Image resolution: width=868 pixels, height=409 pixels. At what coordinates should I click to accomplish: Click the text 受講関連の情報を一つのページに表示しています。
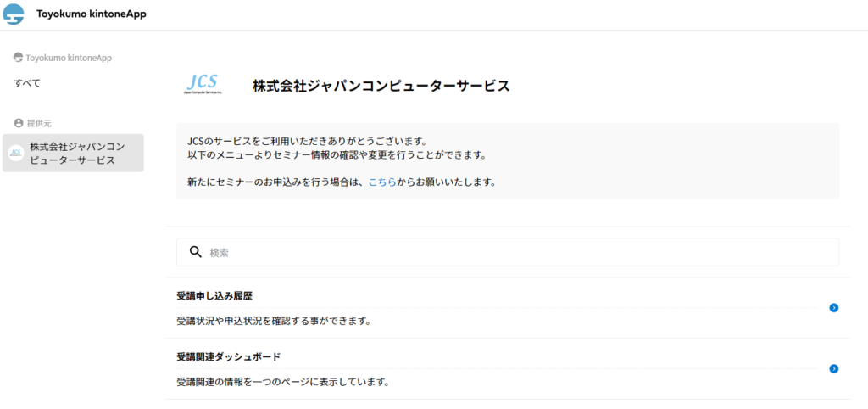coord(283,382)
